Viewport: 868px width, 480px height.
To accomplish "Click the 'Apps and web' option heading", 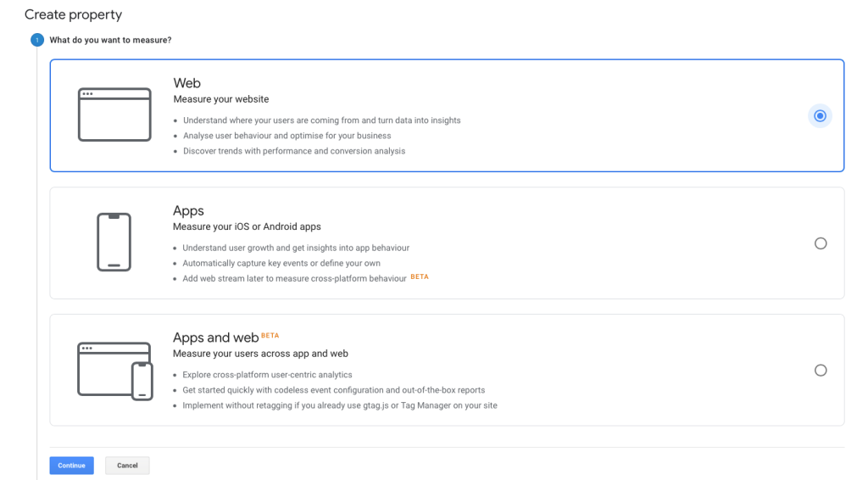I will coord(215,338).
